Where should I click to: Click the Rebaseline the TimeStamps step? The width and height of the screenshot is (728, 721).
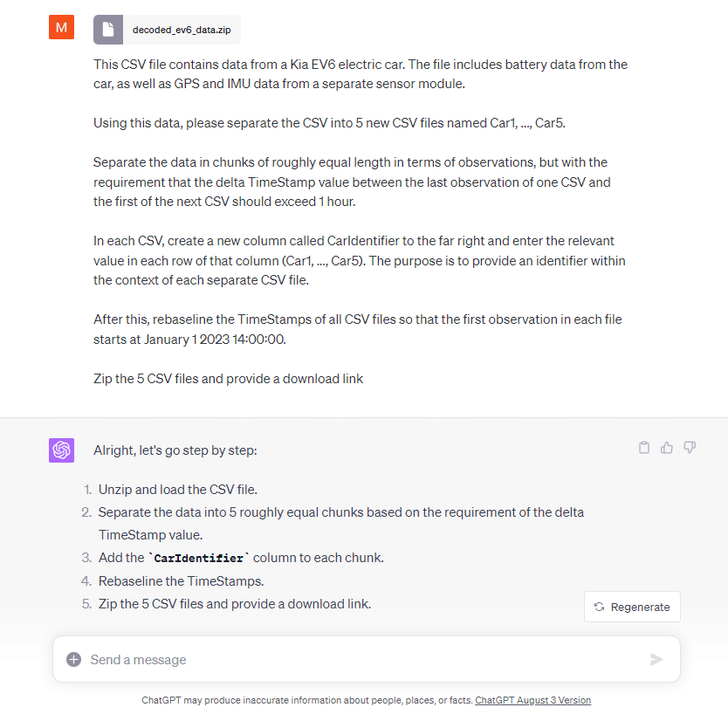pyautogui.click(x=181, y=580)
